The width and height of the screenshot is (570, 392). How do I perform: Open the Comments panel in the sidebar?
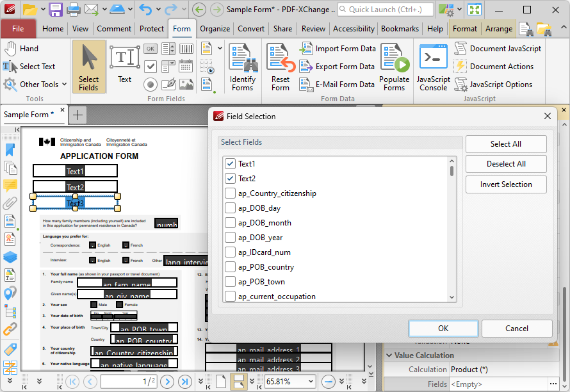tap(10, 186)
